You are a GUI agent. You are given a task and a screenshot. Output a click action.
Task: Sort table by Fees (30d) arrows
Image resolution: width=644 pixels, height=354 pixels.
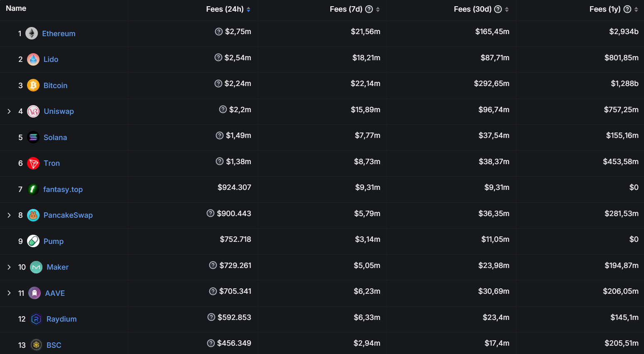pyautogui.click(x=507, y=10)
